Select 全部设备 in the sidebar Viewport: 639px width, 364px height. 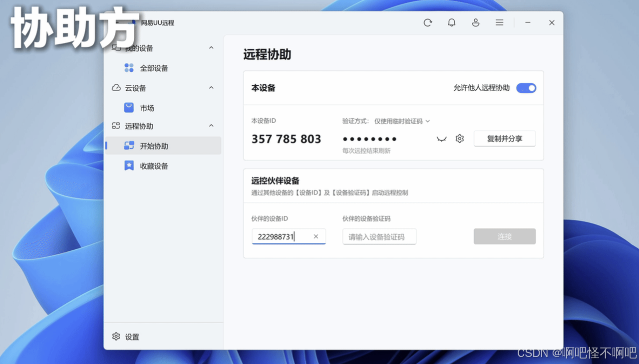pyautogui.click(x=163, y=68)
